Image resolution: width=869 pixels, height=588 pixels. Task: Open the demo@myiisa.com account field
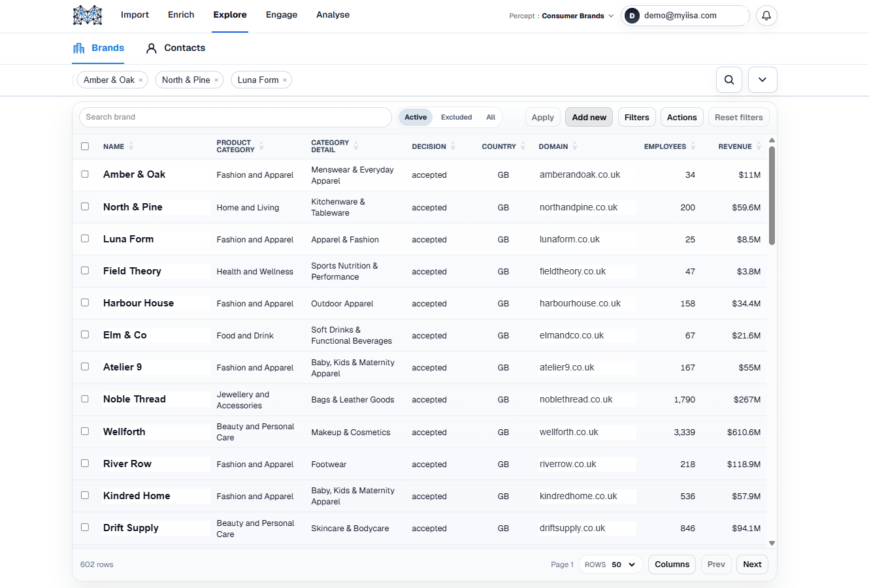(x=685, y=16)
